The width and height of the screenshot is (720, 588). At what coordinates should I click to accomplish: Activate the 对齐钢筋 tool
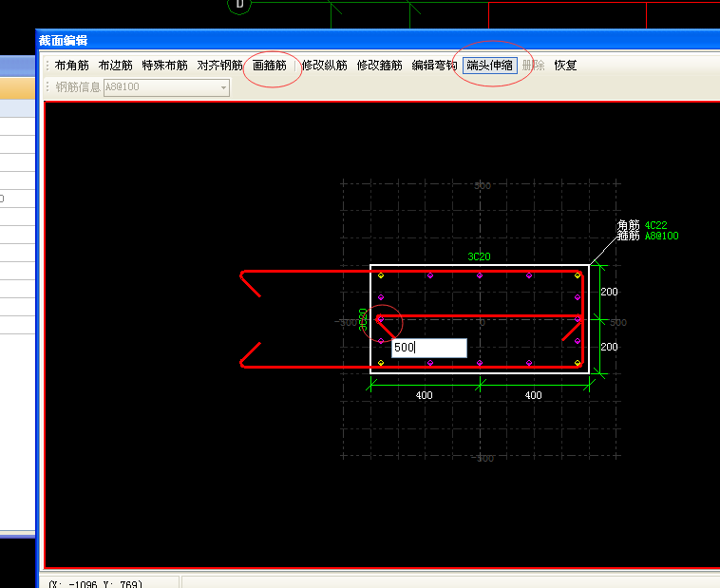tap(220, 66)
